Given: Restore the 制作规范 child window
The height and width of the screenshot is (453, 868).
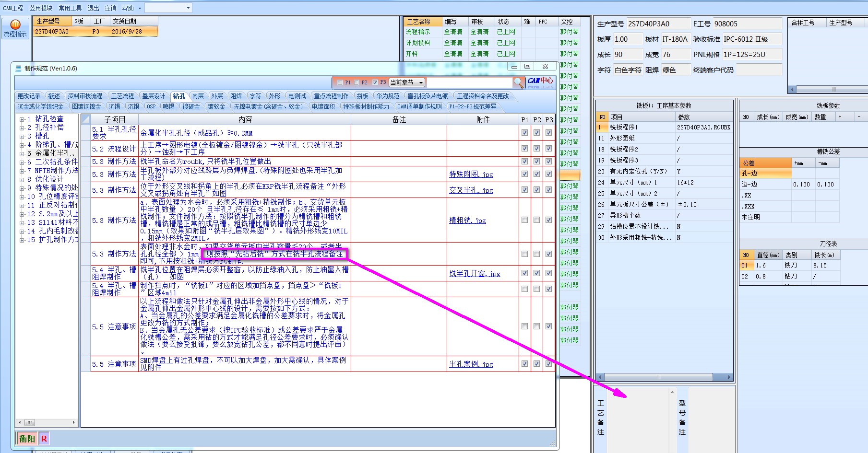Looking at the screenshot, I should (x=527, y=66).
